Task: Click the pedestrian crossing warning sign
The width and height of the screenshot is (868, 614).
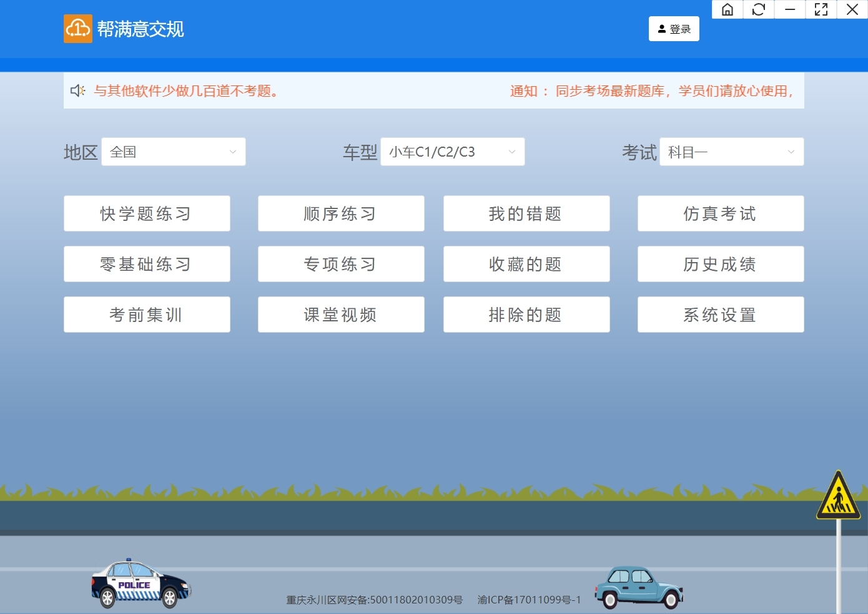Action: point(838,497)
